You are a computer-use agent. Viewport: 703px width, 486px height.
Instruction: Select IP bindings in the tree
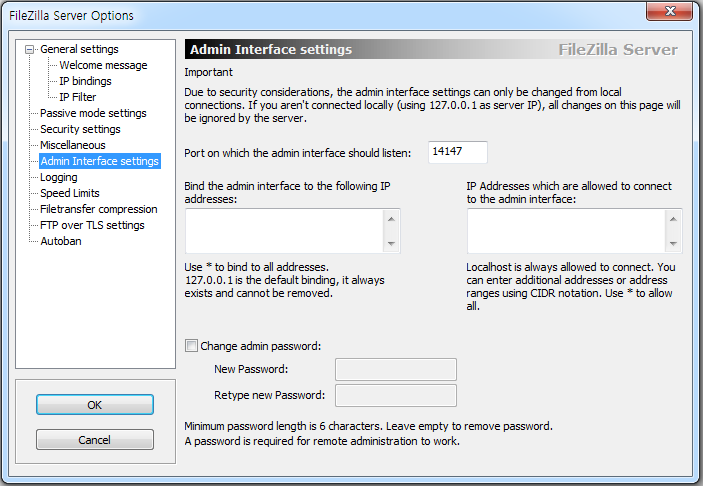point(85,81)
